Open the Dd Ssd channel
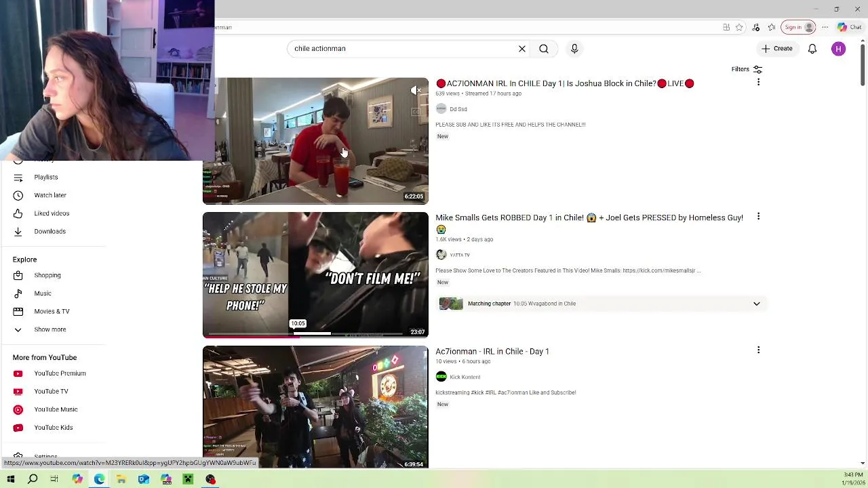Image resolution: width=868 pixels, height=488 pixels. click(458, 109)
